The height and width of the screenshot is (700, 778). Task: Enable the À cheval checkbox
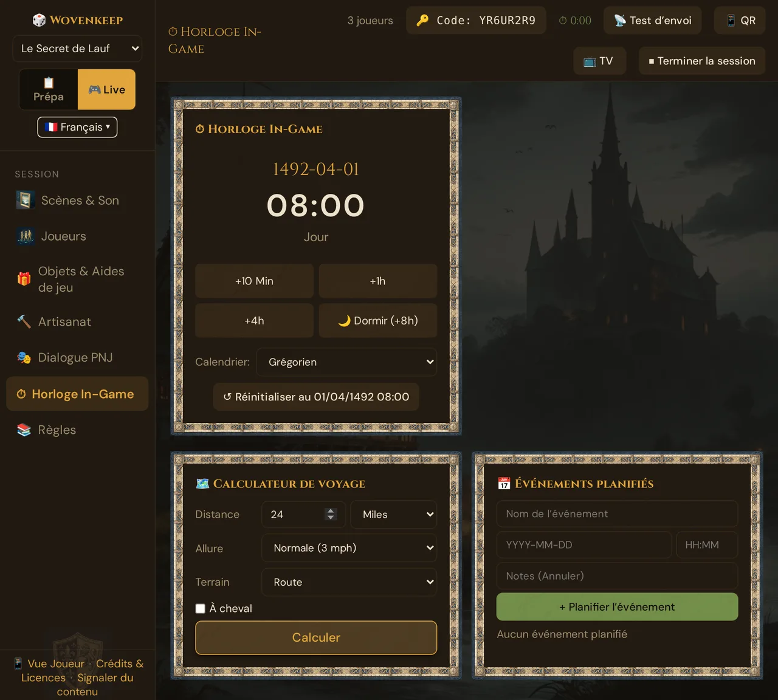[x=200, y=609]
